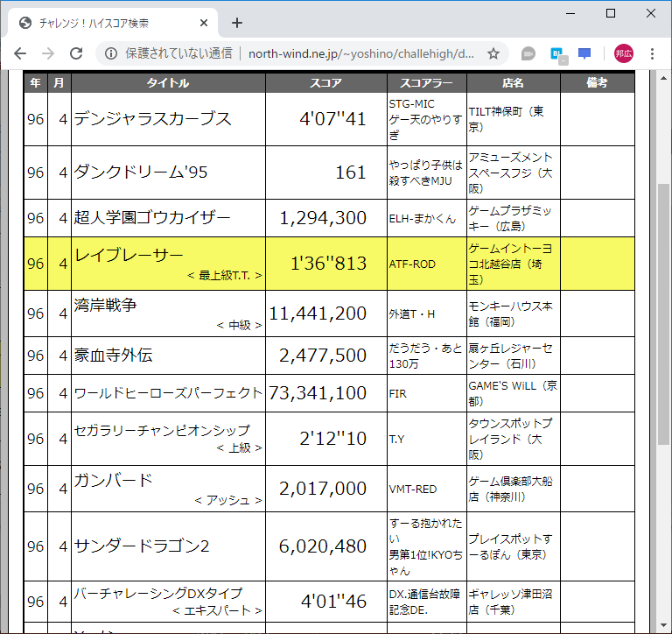Click scorer ELH-まかくん
The height and width of the screenshot is (634, 672).
click(x=422, y=219)
